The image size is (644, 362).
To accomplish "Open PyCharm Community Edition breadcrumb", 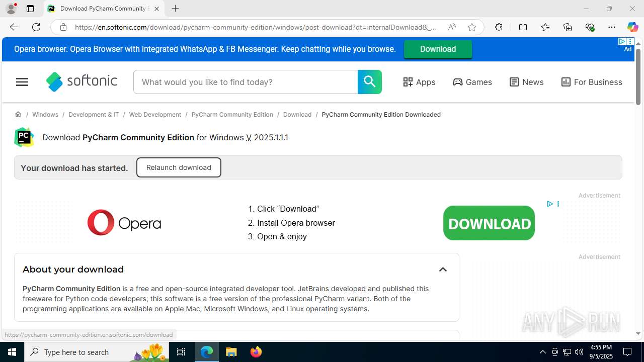I will point(232,115).
